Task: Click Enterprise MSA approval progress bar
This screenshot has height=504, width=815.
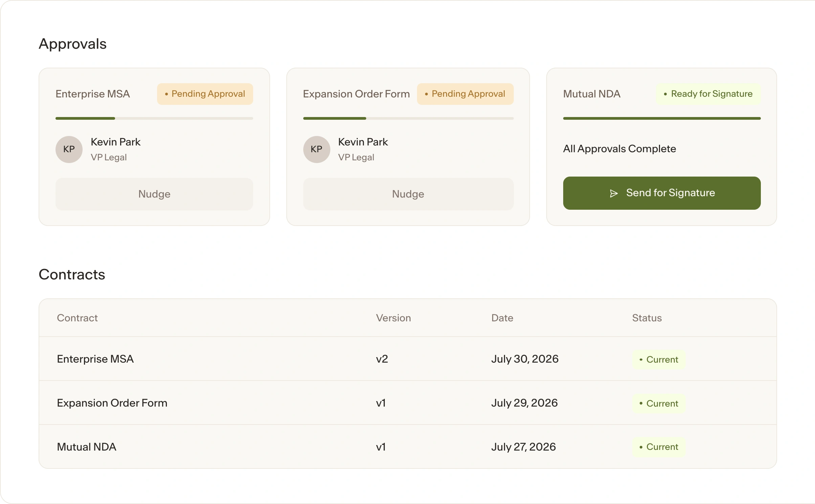Action: [x=154, y=118]
